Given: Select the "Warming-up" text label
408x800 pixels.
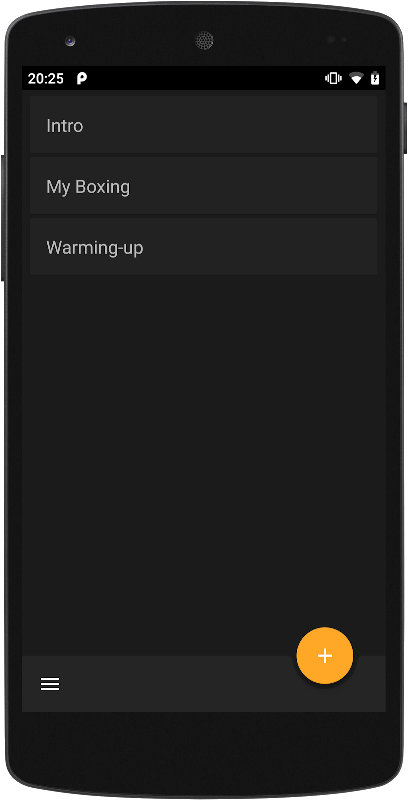Looking at the screenshot, I should [x=95, y=248].
